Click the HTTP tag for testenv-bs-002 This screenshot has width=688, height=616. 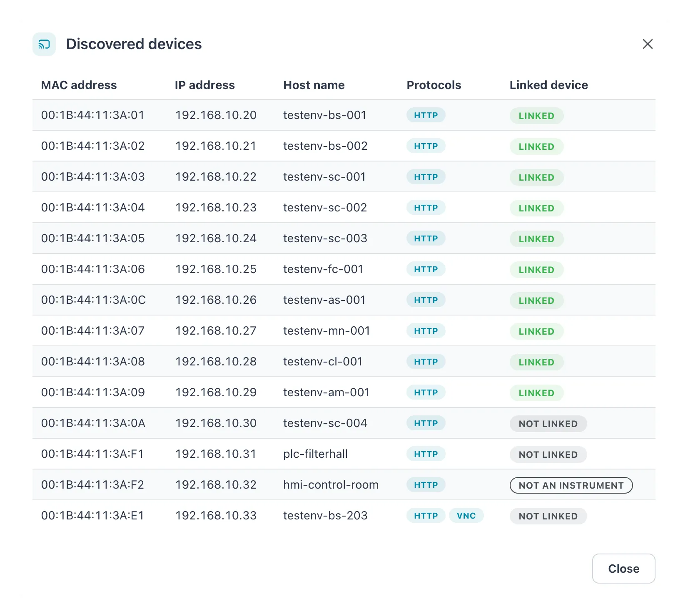click(x=426, y=146)
